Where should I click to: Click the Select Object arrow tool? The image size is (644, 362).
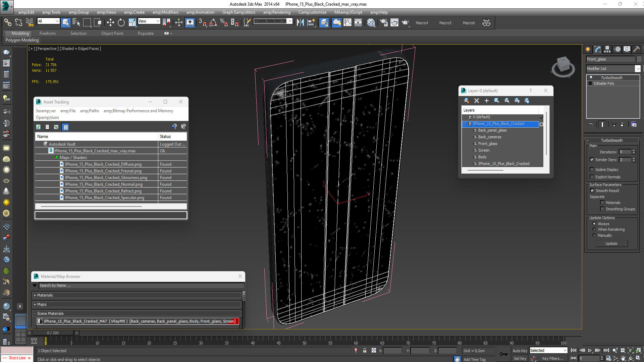point(65,22)
